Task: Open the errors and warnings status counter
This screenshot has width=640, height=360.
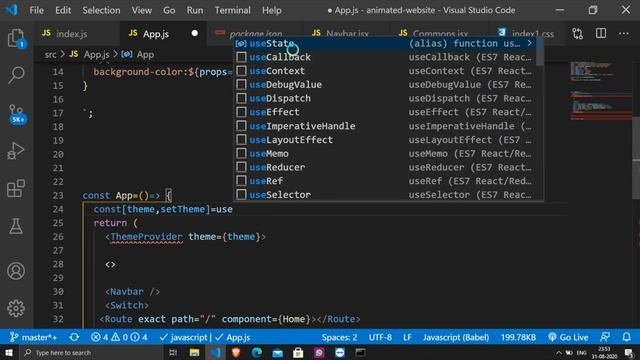Action: pyautogui.click(x=119, y=337)
